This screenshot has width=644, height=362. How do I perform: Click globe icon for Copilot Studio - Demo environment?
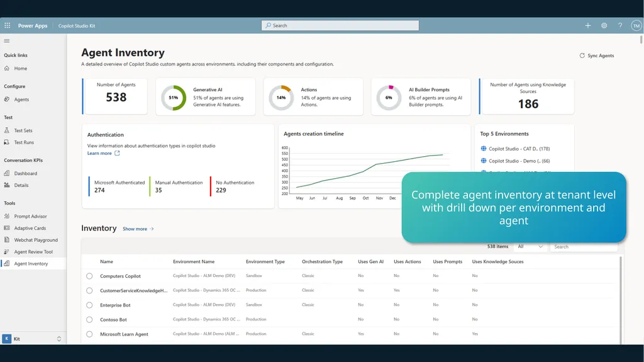click(484, 161)
